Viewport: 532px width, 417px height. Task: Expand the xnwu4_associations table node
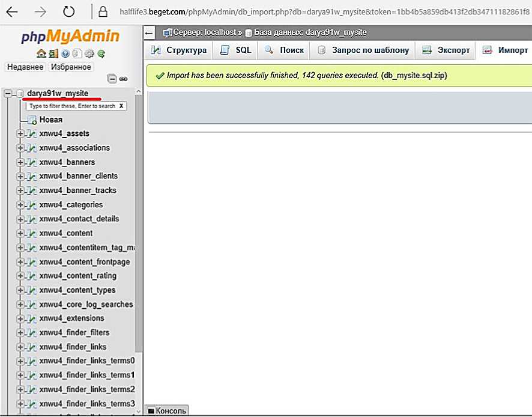[20, 148]
